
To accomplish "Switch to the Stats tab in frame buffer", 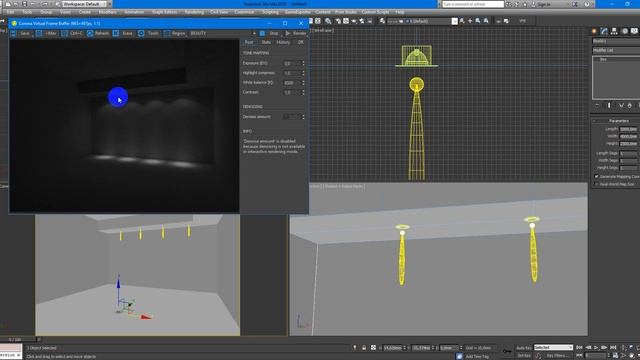I will [x=266, y=42].
